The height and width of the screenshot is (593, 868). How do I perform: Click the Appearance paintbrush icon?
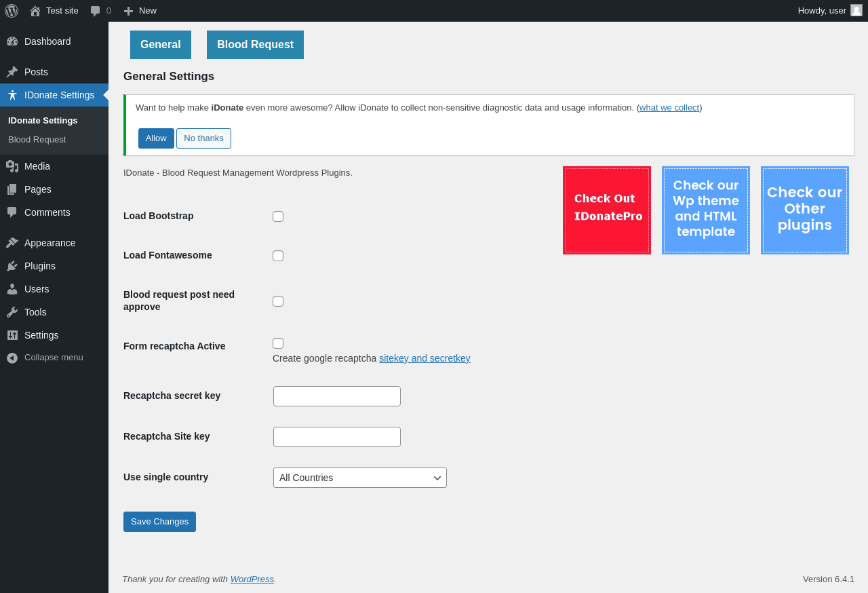coord(12,243)
